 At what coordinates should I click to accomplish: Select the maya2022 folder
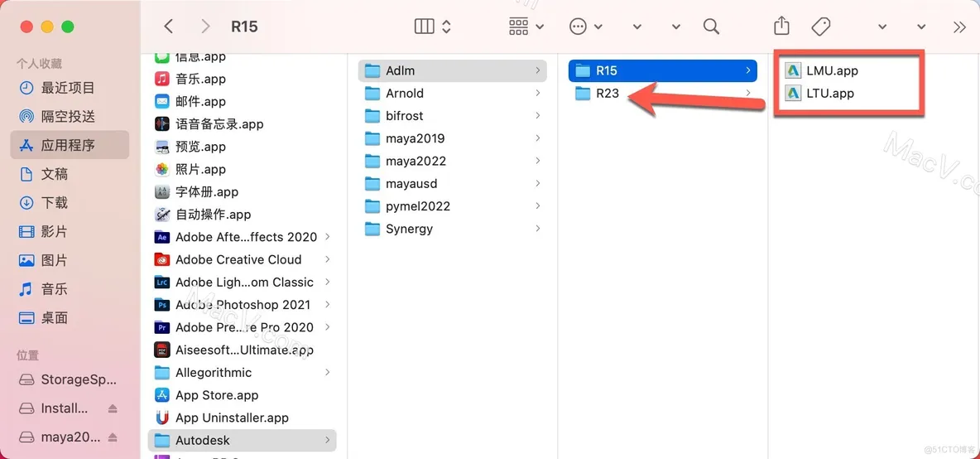[x=453, y=161]
